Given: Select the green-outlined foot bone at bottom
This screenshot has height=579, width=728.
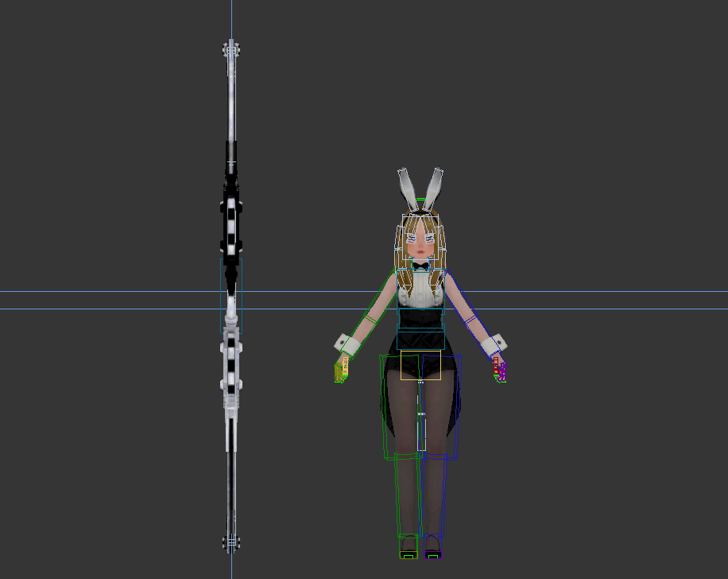Looking at the screenshot, I should click(x=409, y=555).
